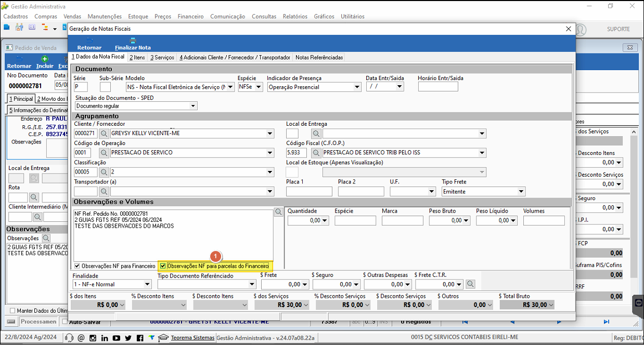The width and height of the screenshot is (644, 345).
Task: Toggle the Manter Dados do Último checkbox
Action: pos(13,311)
